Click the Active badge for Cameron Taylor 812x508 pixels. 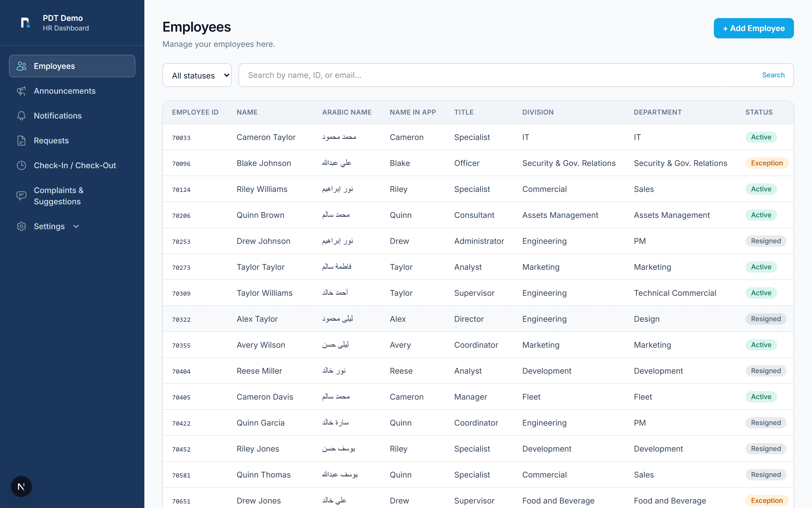pos(761,137)
